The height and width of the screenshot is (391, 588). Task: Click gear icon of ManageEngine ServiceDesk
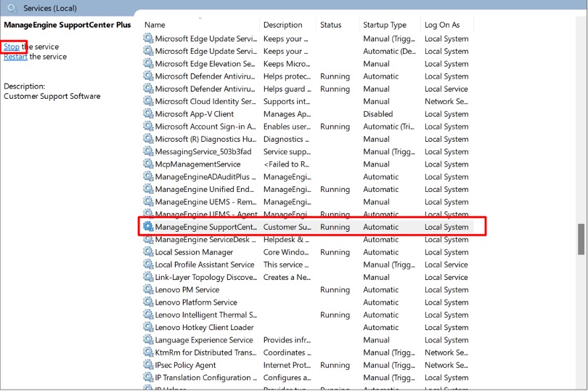pyautogui.click(x=148, y=239)
